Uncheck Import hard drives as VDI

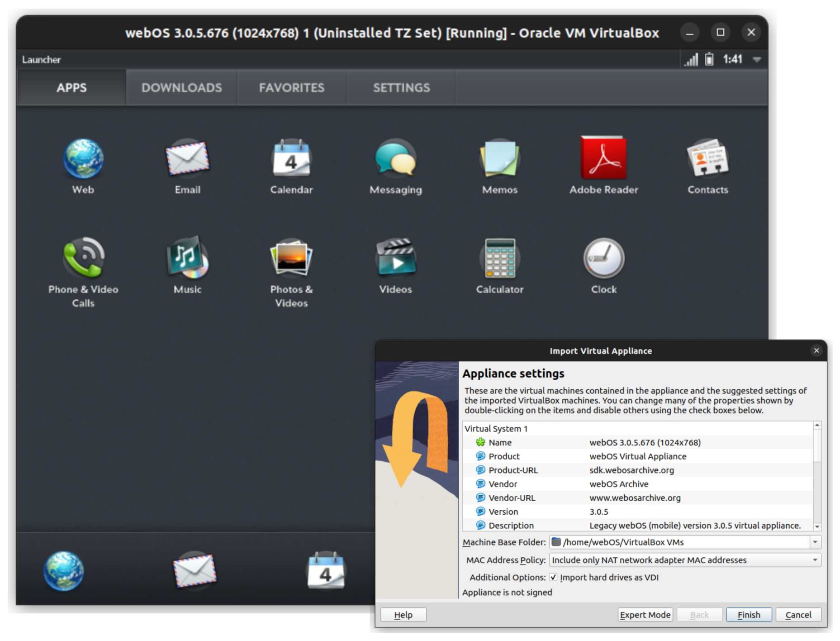point(554,577)
